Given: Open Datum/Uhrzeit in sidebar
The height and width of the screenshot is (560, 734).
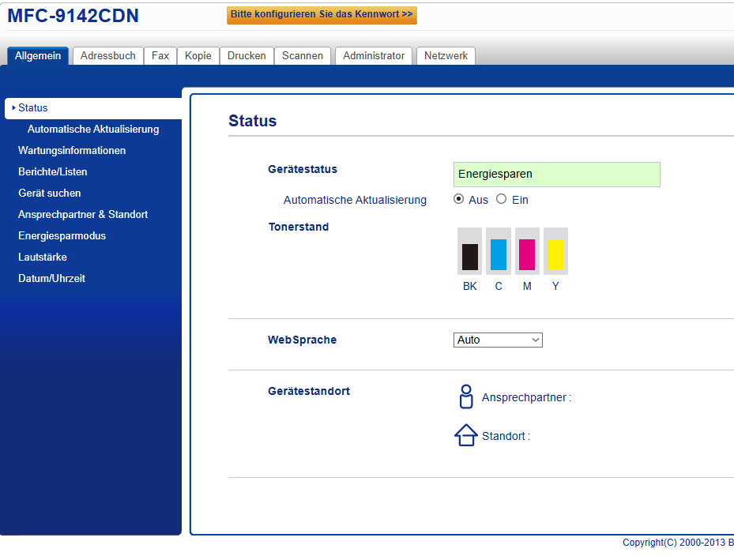Looking at the screenshot, I should tap(51, 278).
